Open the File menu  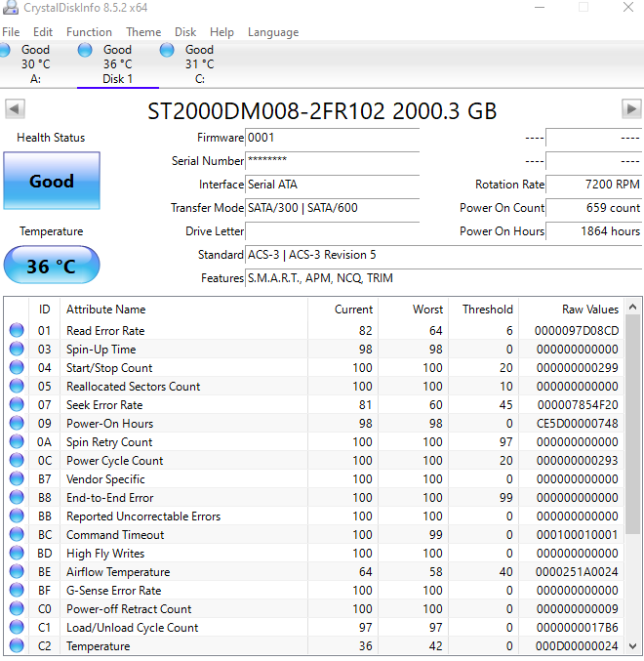tap(11, 32)
